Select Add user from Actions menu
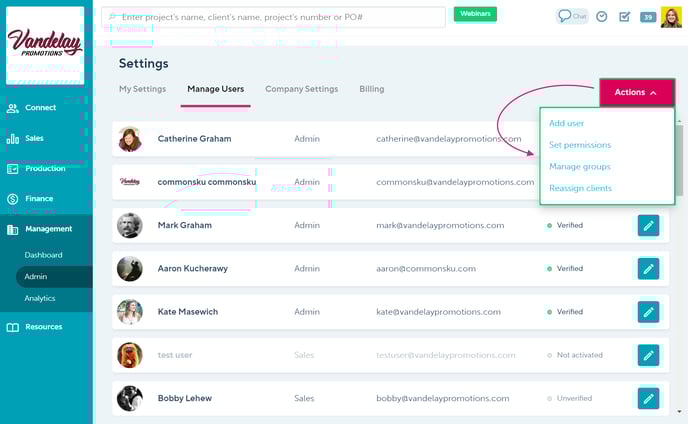 [x=567, y=123]
